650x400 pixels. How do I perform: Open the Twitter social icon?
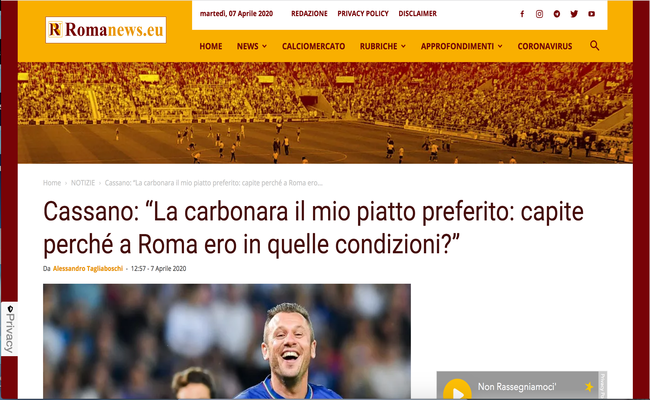[574, 14]
